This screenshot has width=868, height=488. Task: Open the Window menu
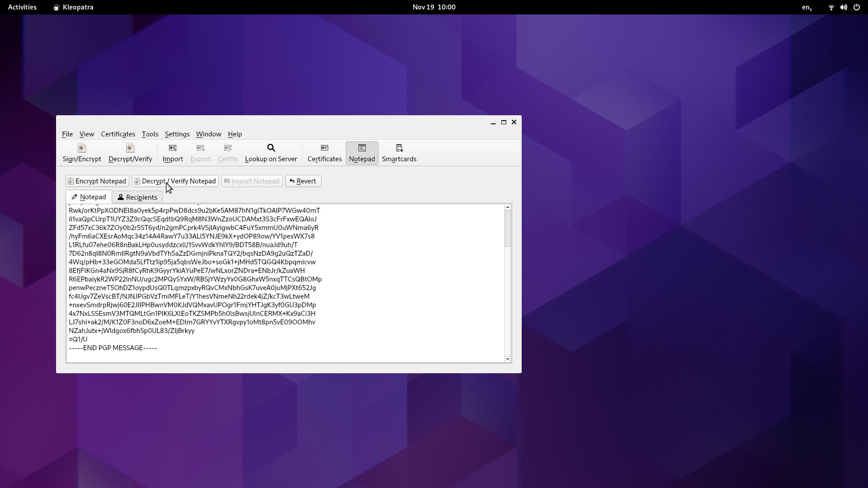pyautogui.click(x=208, y=134)
